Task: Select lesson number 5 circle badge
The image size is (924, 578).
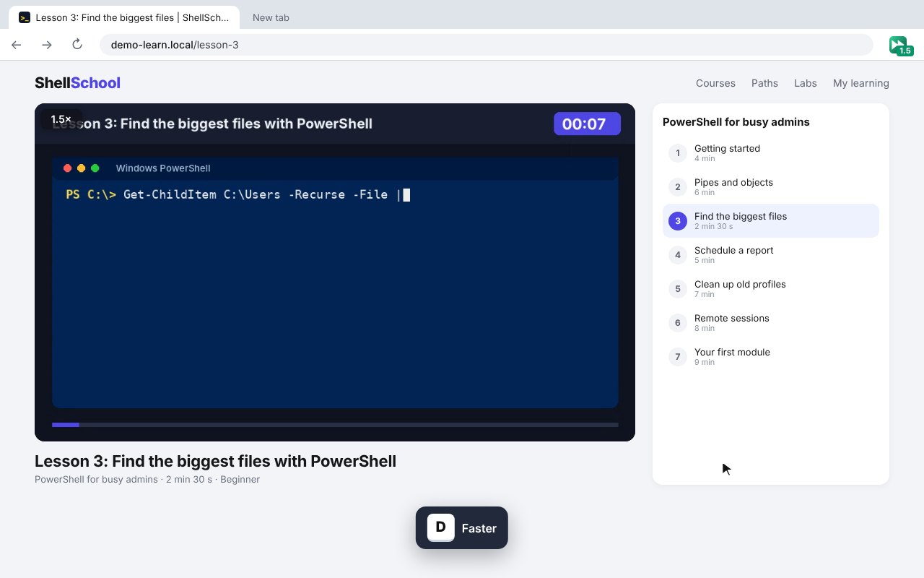Action: (x=678, y=289)
